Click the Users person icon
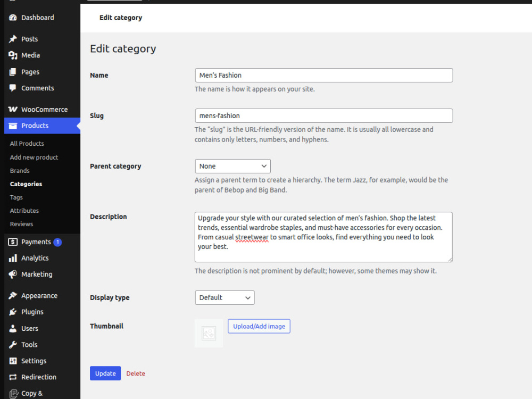This screenshot has width=532, height=399. click(x=13, y=328)
